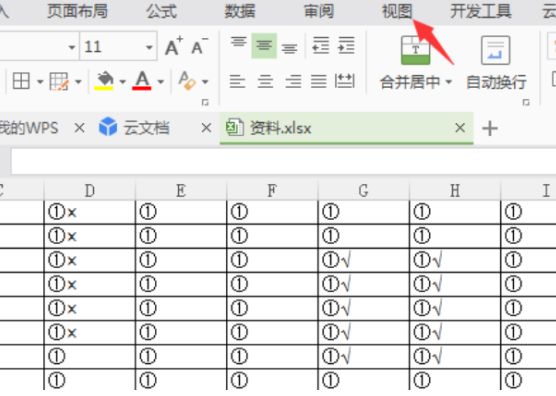Screen dimensions: 556x396
Task: Apply red font color
Action: click(x=142, y=81)
